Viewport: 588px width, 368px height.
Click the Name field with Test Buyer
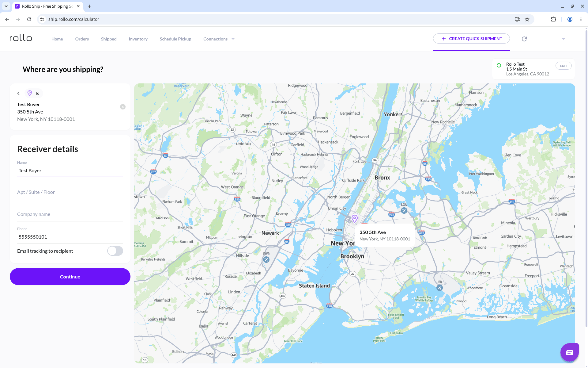pos(70,171)
